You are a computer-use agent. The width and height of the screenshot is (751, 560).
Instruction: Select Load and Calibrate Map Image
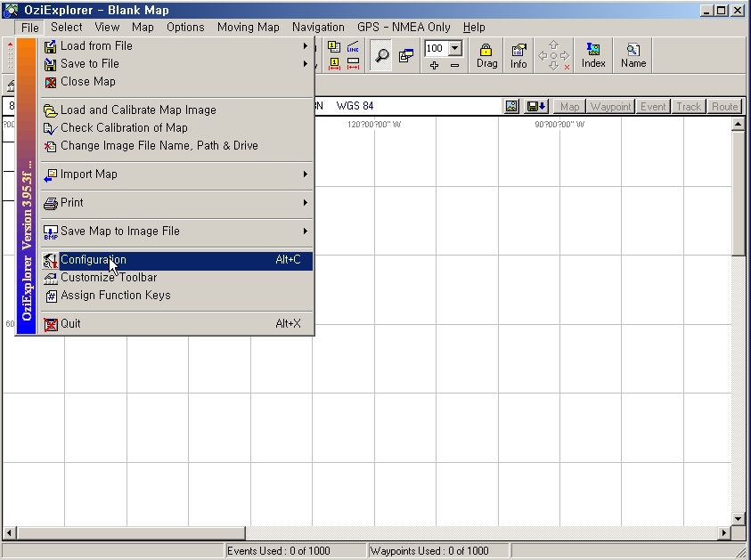coord(176,110)
